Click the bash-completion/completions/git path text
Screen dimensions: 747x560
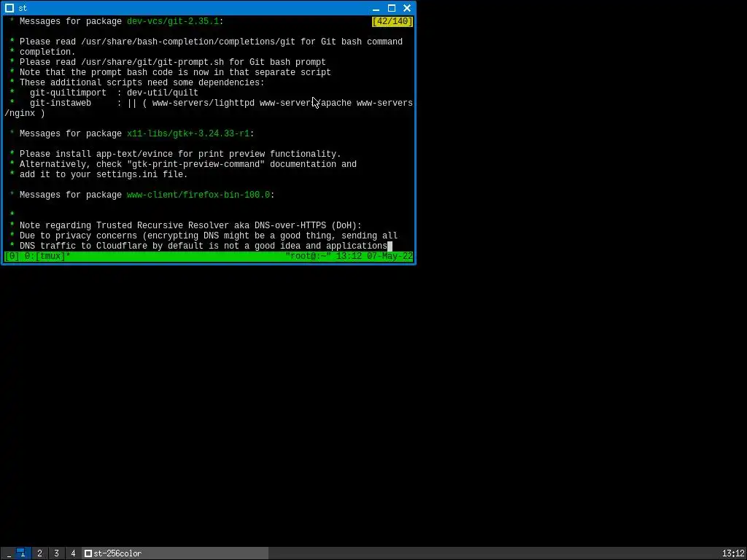[x=216, y=42]
